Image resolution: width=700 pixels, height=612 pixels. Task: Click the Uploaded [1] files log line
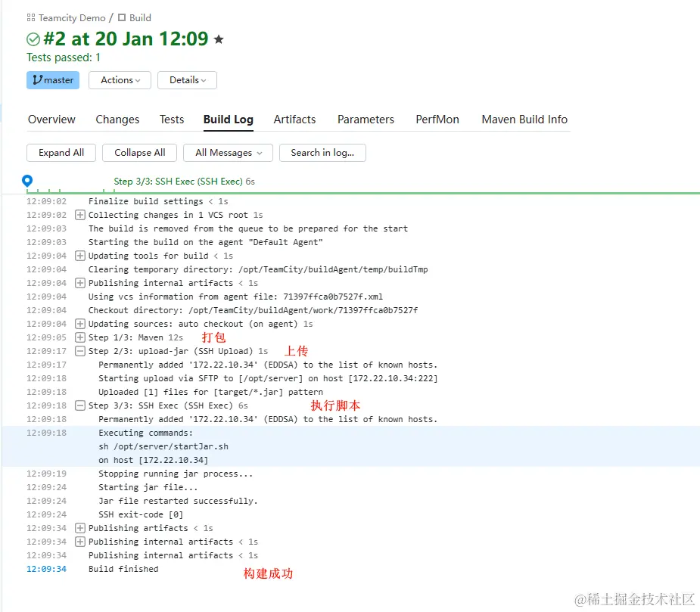210,392
